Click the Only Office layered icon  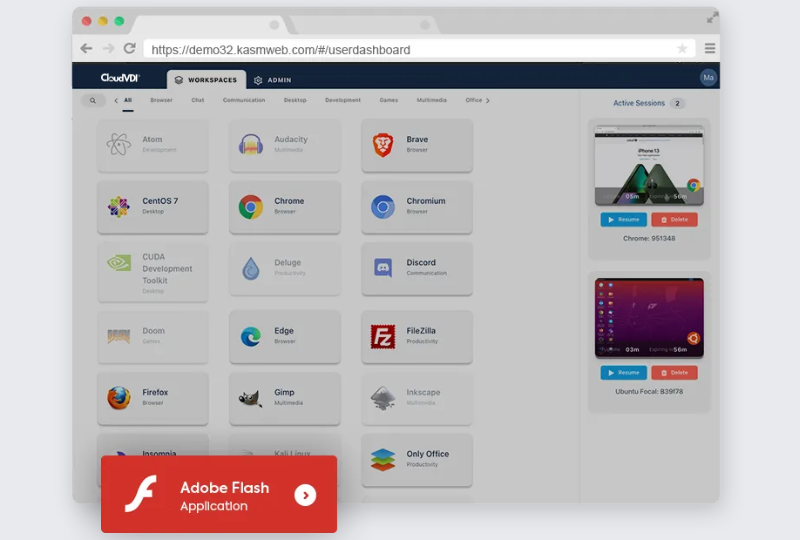tap(383, 459)
